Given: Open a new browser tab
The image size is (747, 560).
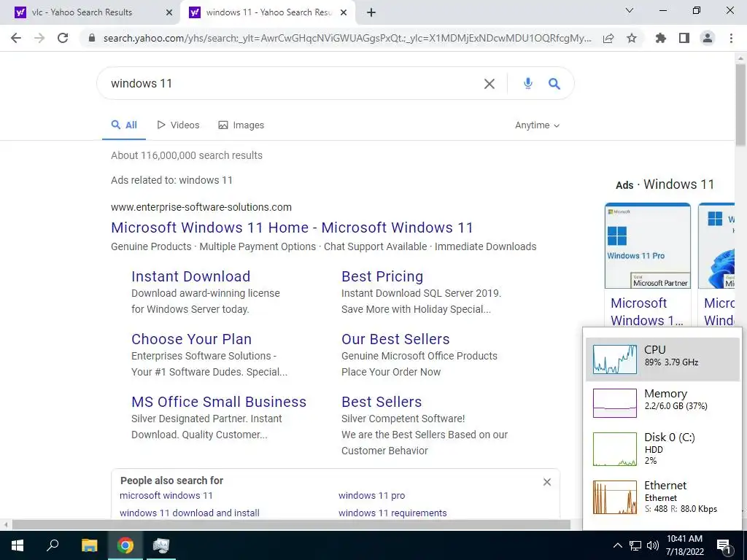Looking at the screenshot, I should [371, 12].
